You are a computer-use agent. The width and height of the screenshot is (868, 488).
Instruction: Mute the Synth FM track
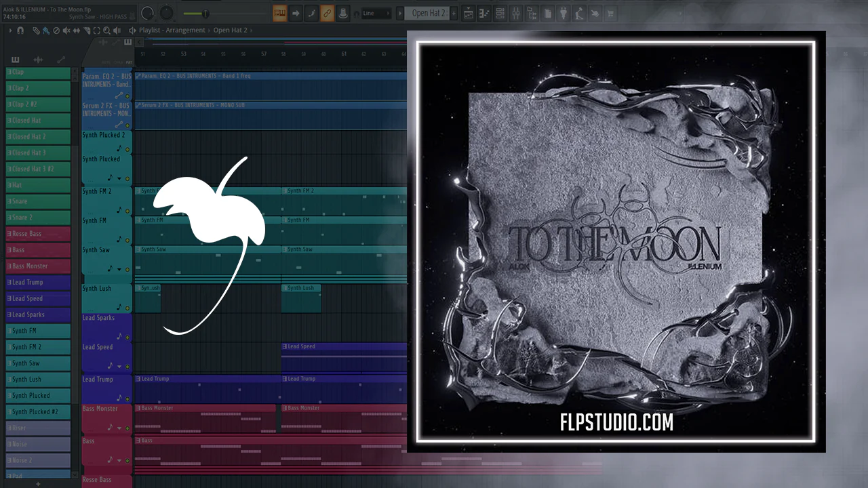pos(127,239)
